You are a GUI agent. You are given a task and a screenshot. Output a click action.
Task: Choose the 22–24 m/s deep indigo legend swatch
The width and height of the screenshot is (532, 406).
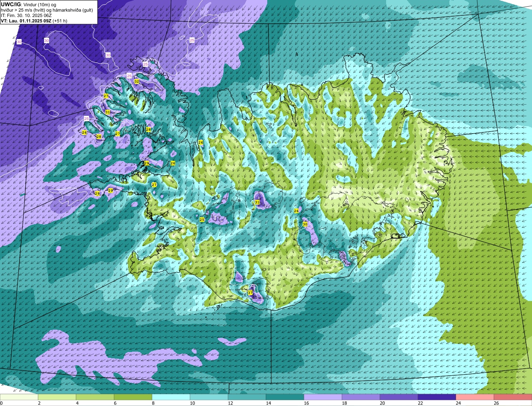click(x=437, y=397)
